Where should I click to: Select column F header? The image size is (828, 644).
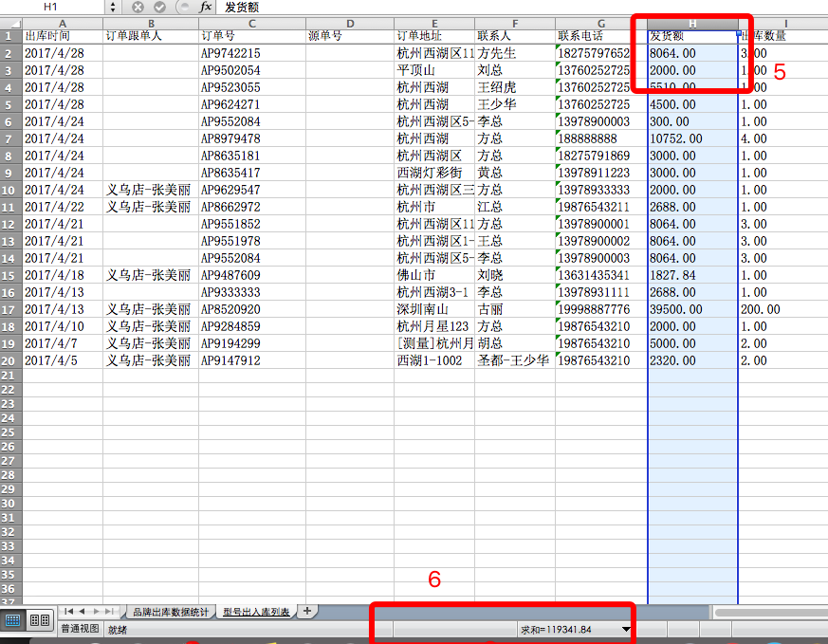coord(515,23)
